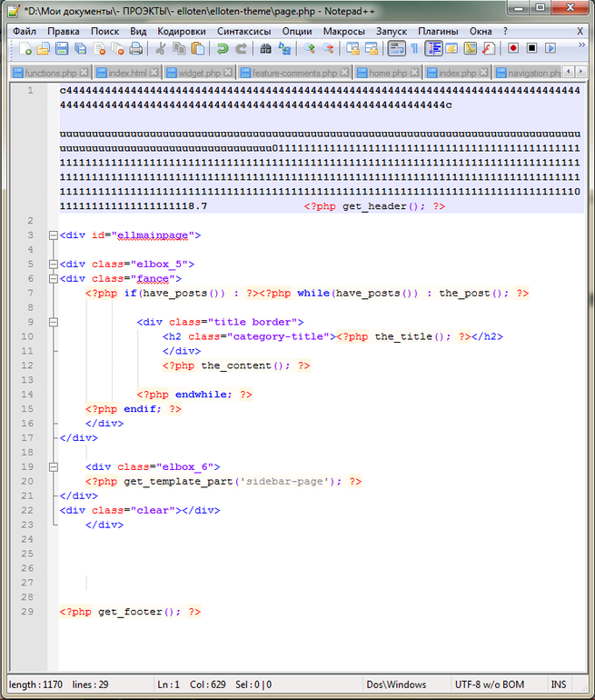Screen dimensions: 595x700
Task: Click the Print toolbar icon
Action: pyautogui.click(x=135, y=48)
